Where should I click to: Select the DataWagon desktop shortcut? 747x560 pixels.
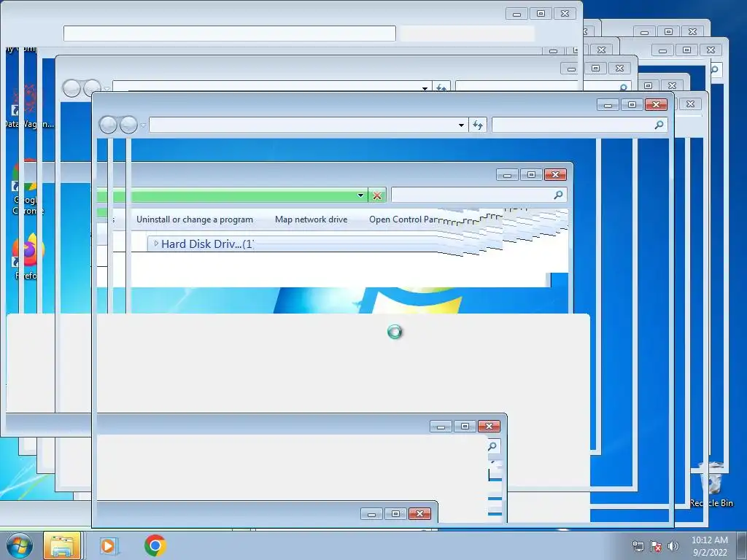tap(28, 107)
